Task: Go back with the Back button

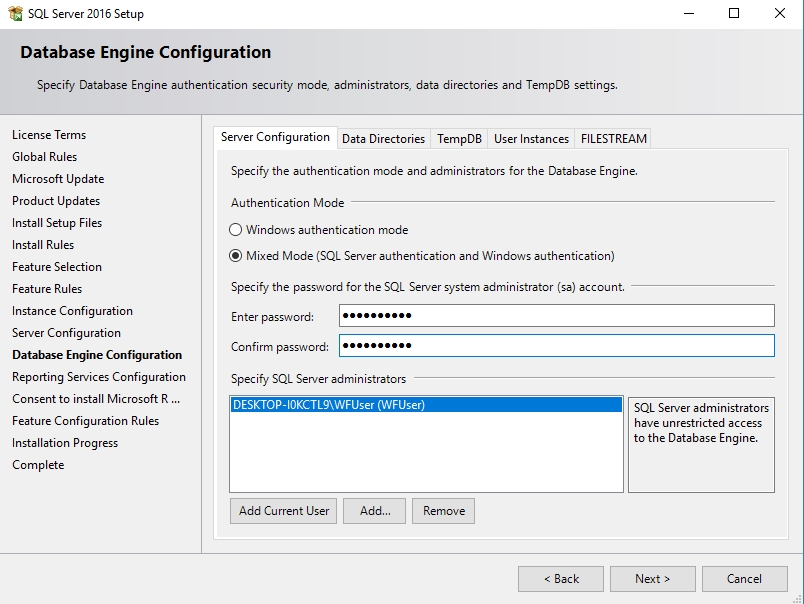Action: pos(560,579)
